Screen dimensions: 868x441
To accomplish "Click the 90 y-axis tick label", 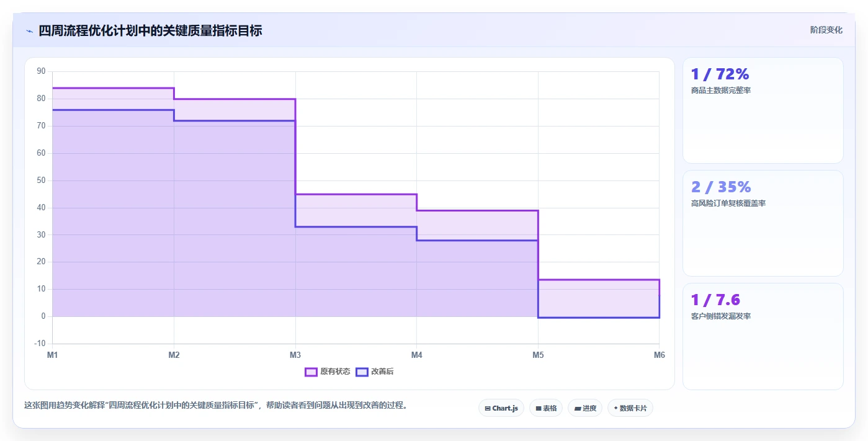I will (x=42, y=71).
